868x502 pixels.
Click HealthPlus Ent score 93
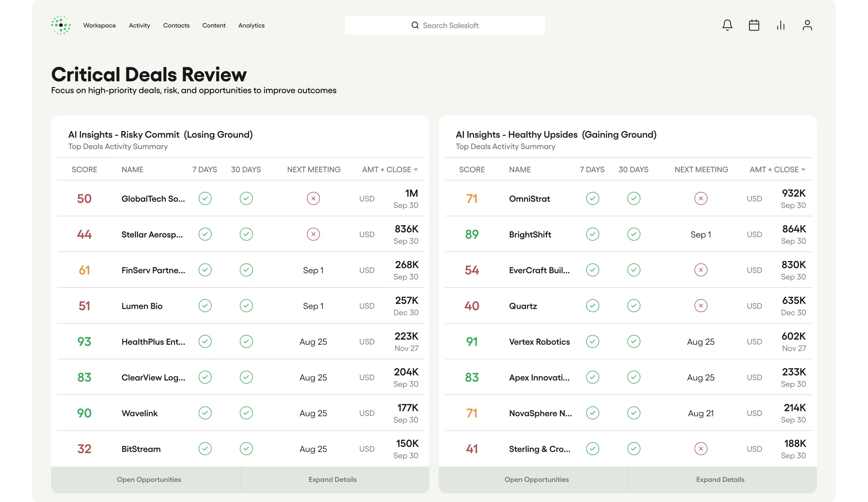click(84, 342)
